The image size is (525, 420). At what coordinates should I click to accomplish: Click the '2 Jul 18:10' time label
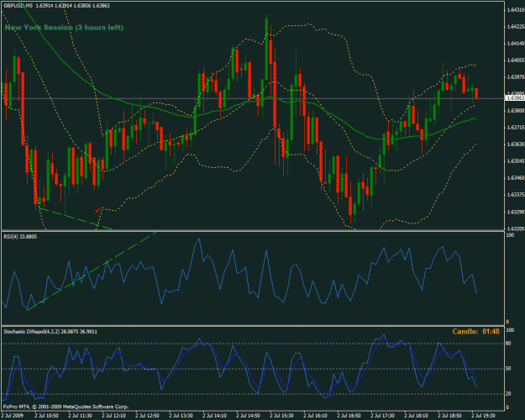tap(416, 416)
